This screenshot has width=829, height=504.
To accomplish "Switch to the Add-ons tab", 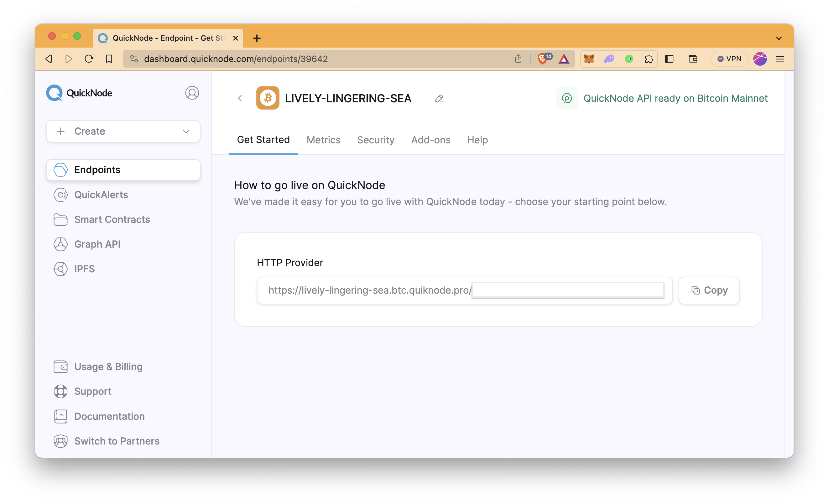I will point(431,140).
